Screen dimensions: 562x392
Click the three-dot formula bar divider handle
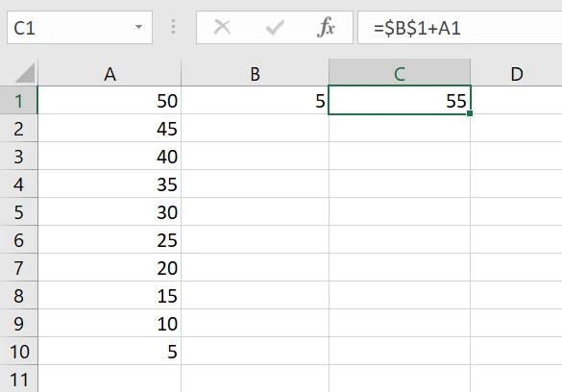pyautogui.click(x=174, y=27)
